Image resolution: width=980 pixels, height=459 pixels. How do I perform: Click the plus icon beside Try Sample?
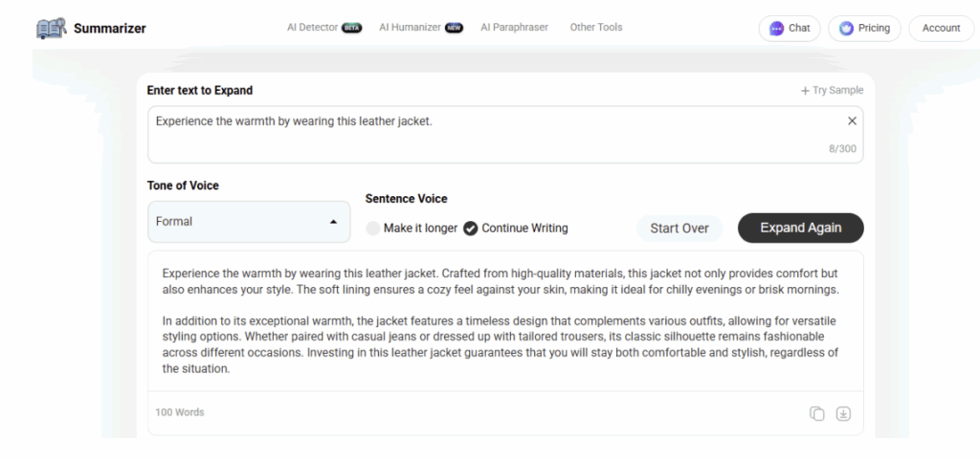point(805,91)
